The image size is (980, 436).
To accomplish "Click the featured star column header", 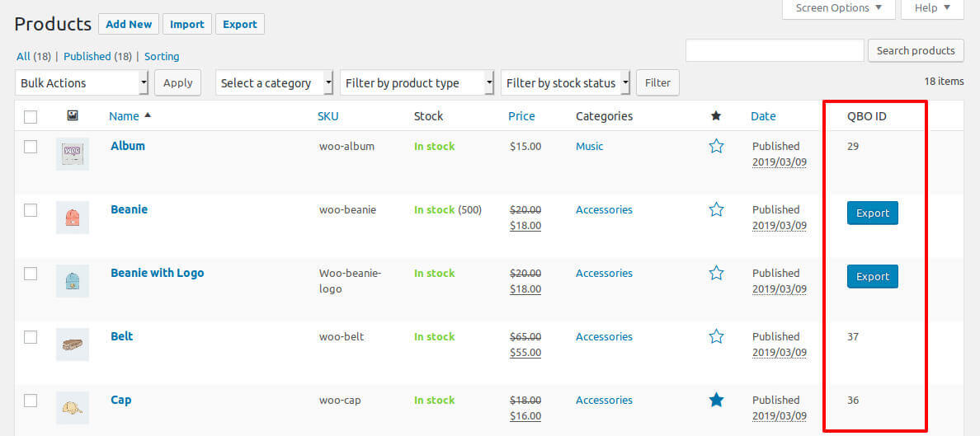I will click(x=716, y=116).
